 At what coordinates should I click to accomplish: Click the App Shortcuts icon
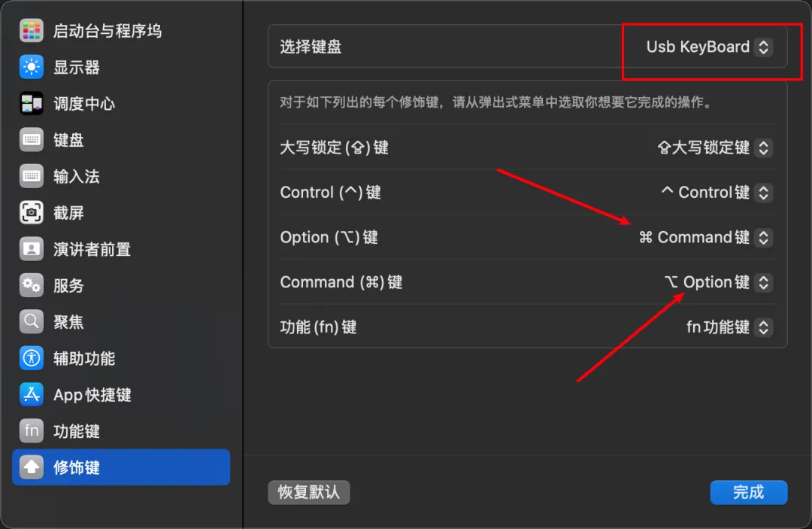coord(31,395)
